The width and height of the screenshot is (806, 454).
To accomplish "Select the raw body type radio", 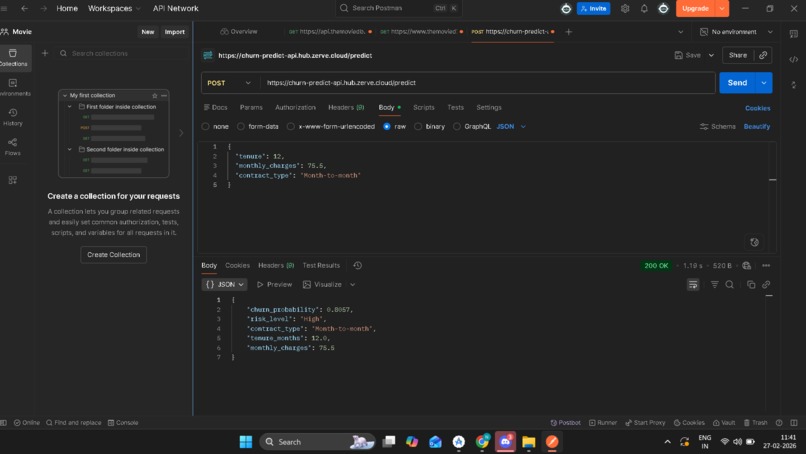I will 387,126.
